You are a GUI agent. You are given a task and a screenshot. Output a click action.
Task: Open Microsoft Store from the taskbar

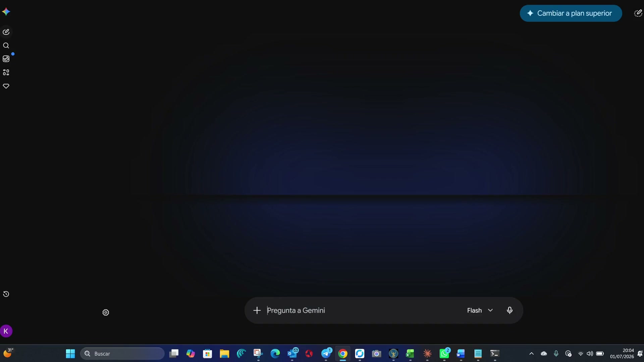[x=208, y=354]
